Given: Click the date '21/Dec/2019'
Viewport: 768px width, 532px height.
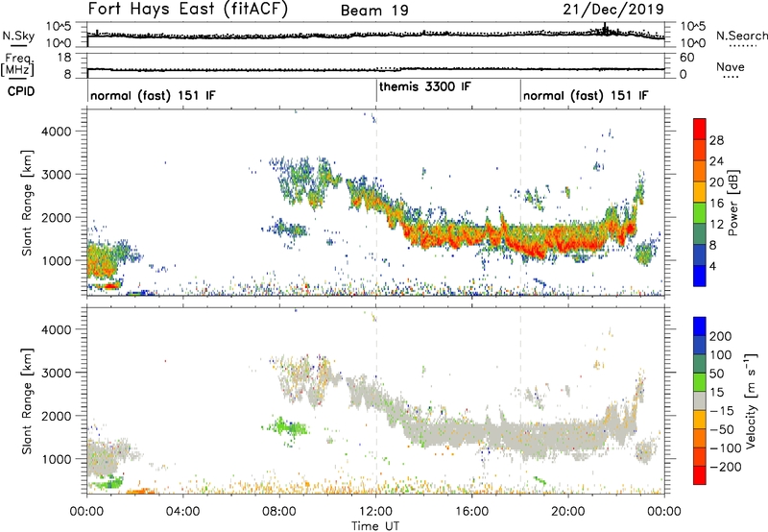Looking at the screenshot, I should point(613,9).
